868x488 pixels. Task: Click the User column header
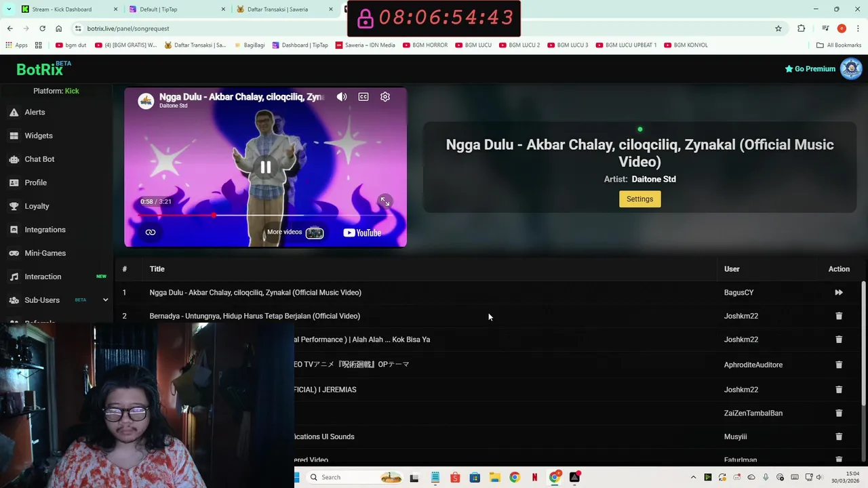[x=732, y=269]
